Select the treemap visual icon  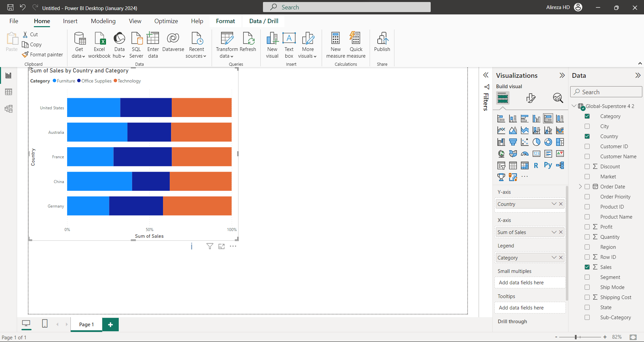click(x=560, y=142)
